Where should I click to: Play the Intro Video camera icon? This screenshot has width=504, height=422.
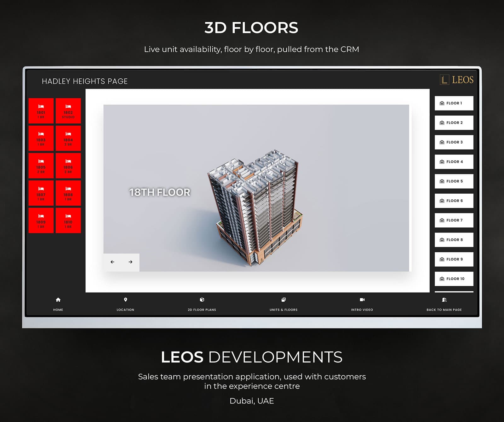tap(362, 300)
